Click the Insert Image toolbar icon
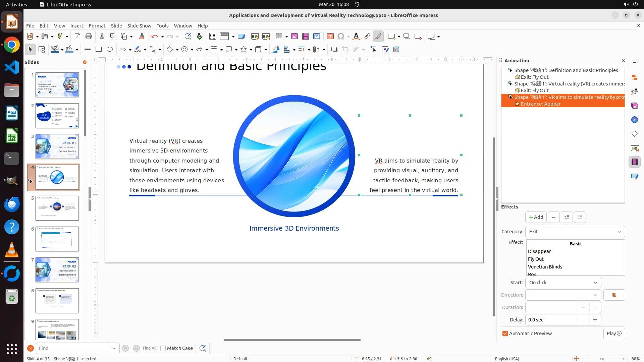Viewport: 644px width, 362px height. point(294,37)
